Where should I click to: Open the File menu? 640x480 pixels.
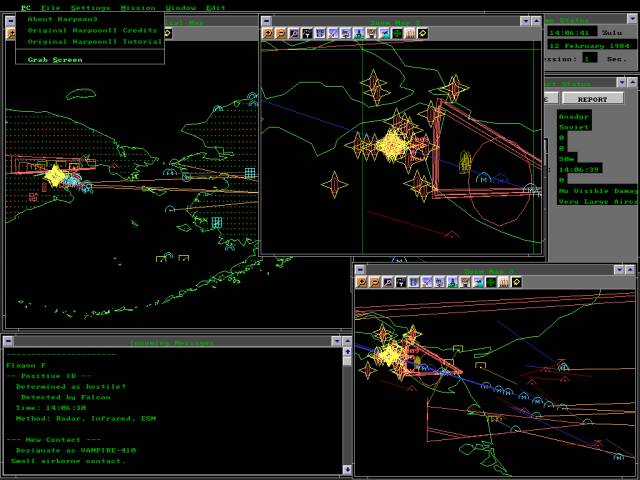(x=51, y=8)
